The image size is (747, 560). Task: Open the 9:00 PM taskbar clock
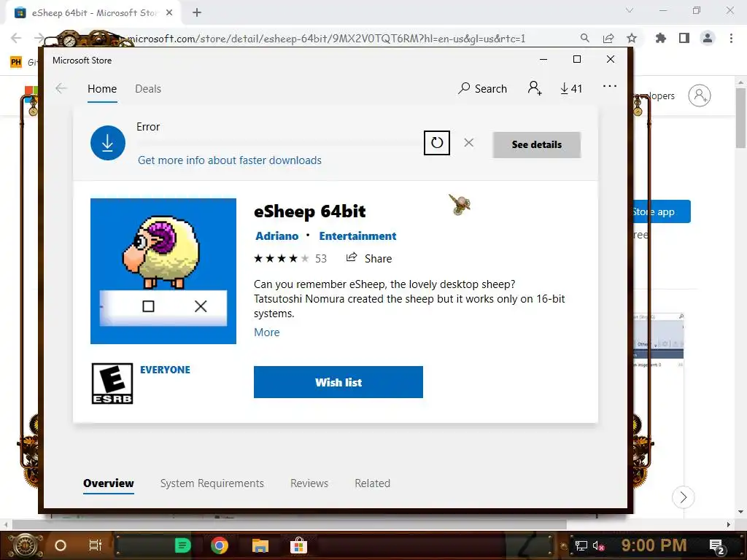tap(654, 545)
